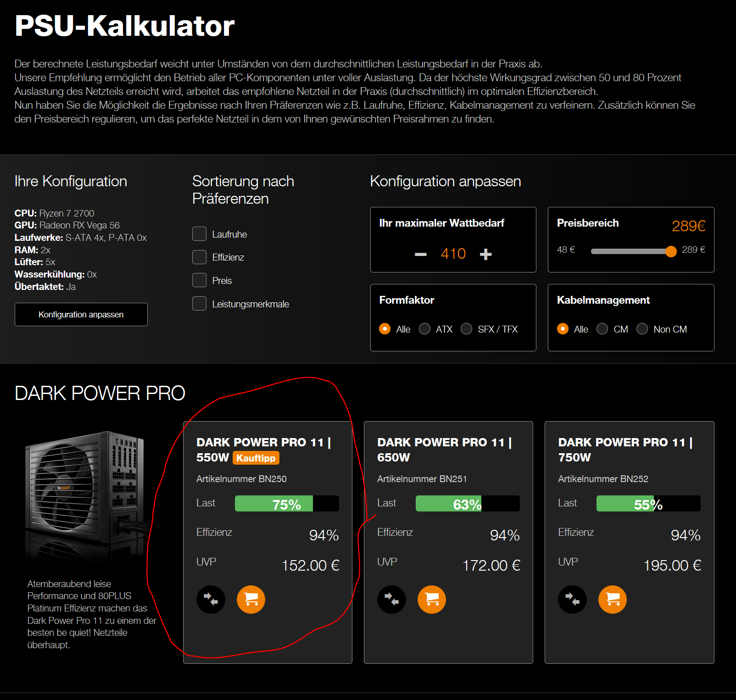Click the Lüfter: 5x line
The height and width of the screenshot is (700, 736).
[x=35, y=262]
